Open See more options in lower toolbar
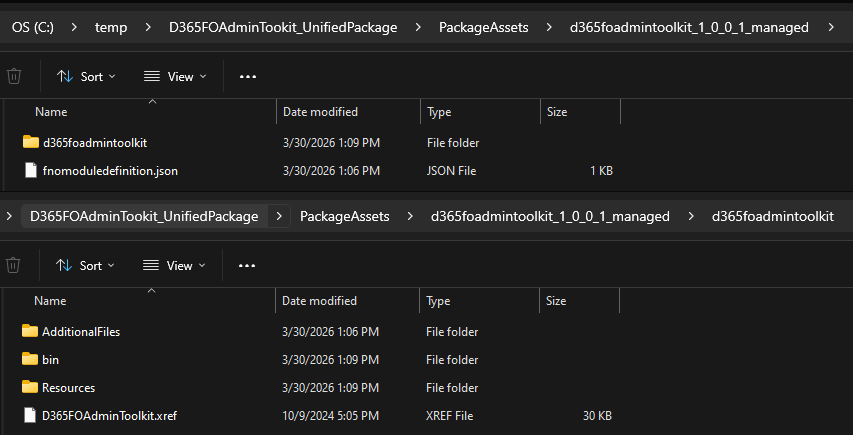The width and height of the screenshot is (853, 435). (x=248, y=265)
